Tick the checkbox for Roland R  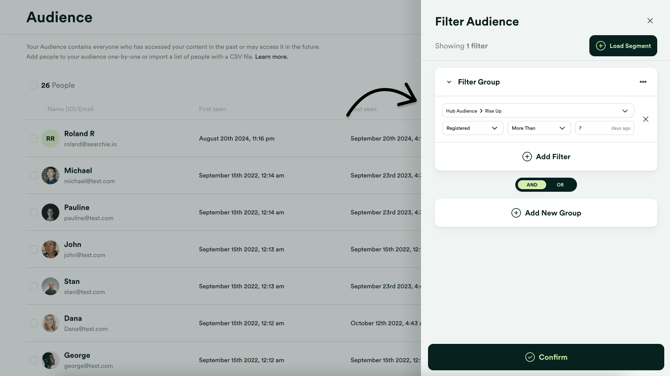33,138
